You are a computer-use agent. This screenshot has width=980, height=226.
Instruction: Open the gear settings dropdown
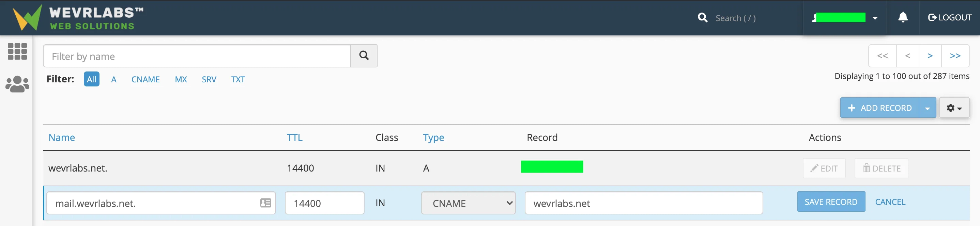[x=954, y=108]
